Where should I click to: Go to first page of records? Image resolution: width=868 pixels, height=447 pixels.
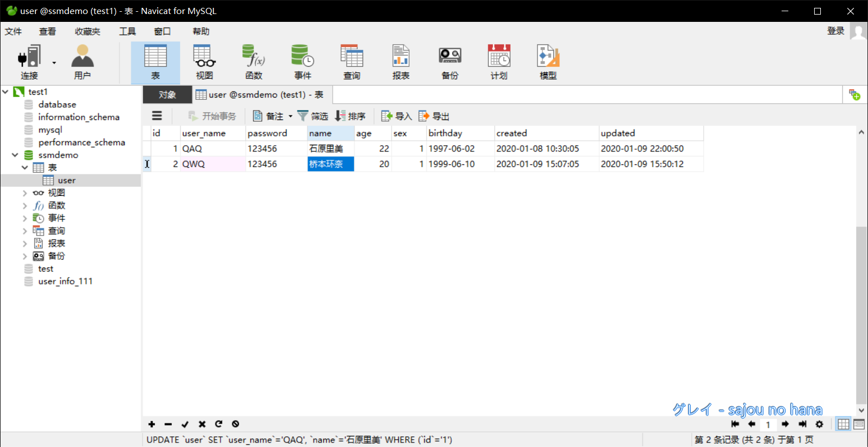[x=735, y=424]
